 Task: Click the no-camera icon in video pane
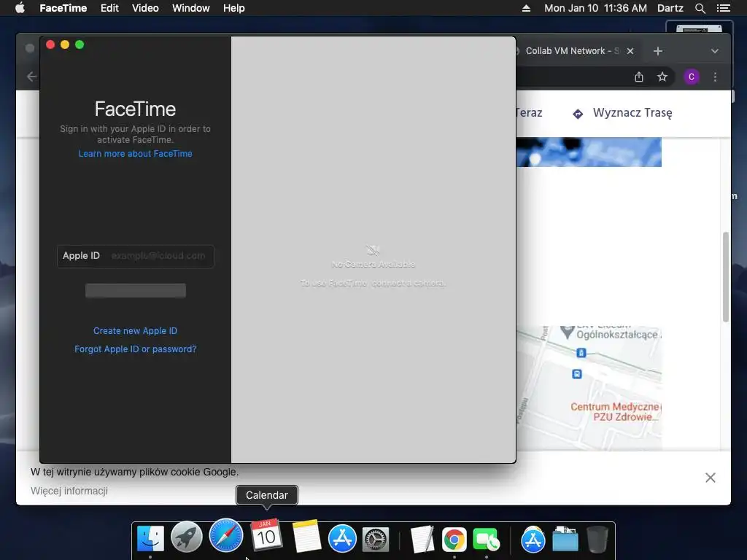[373, 250]
